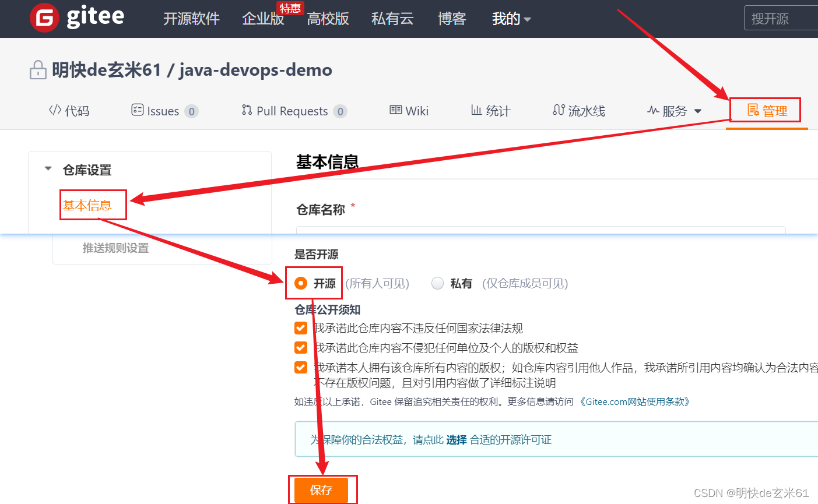Image resolution: width=818 pixels, height=504 pixels.
Task: Click the 仓库名称 input field
Action: 540,230
